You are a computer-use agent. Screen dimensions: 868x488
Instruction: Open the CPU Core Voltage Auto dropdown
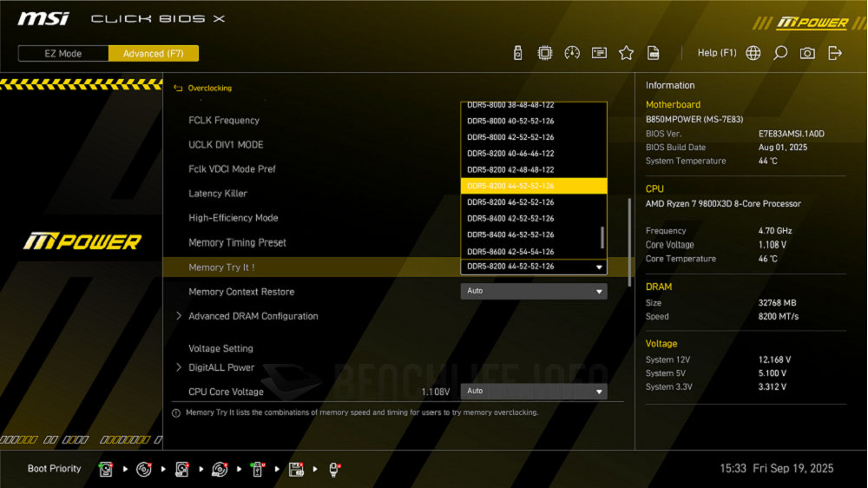pos(534,392)
